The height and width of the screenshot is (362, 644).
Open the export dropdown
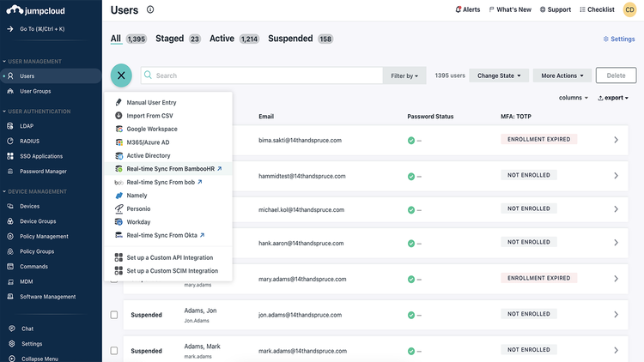pyautogui.click(x=613, y=98)
